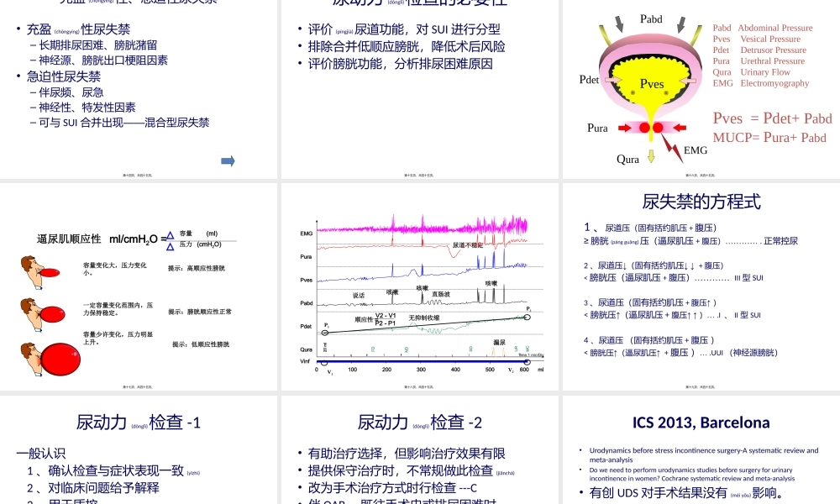
Task: Click the red EMG lightning bolt symbol
Action: (672, 150)
